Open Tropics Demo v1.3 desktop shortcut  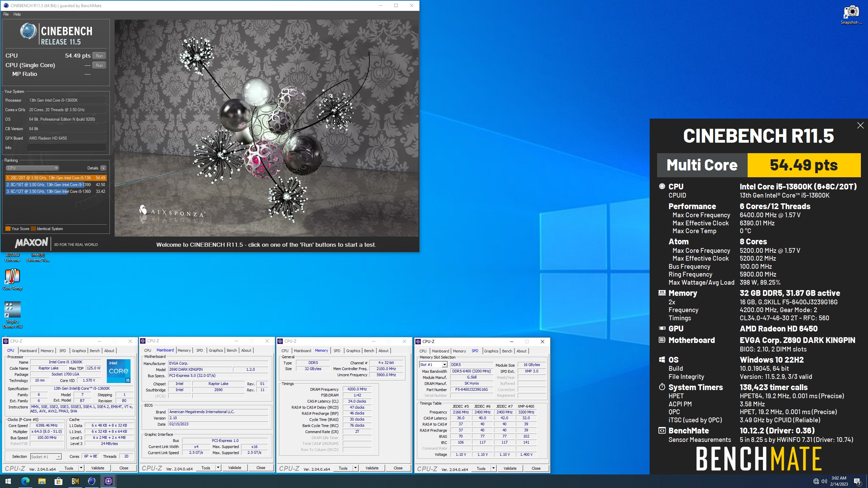tap(13, 315)
